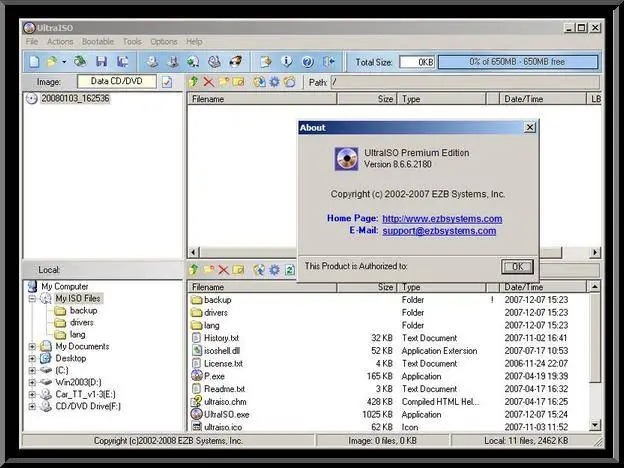Select UltraISO.exe in the Local file list
624x468 pixels.
coord(226,414)
